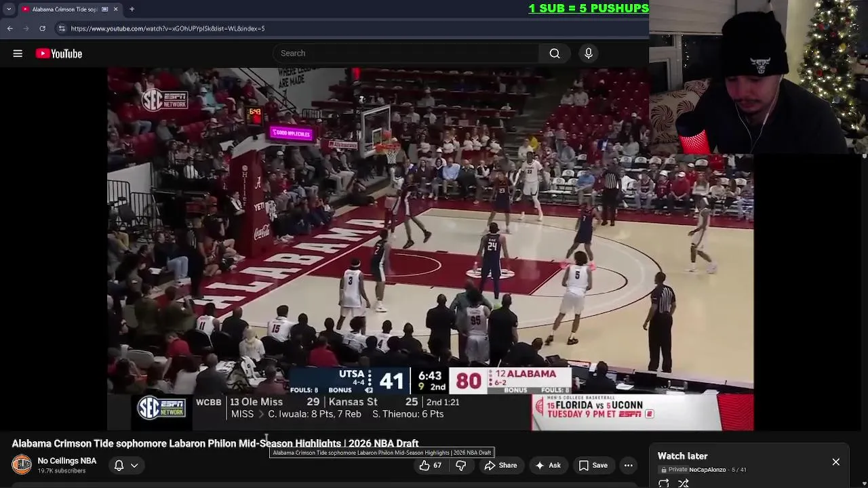
Task: Click the 19.7K subscribers count text
Action: [x=62, y=471]
